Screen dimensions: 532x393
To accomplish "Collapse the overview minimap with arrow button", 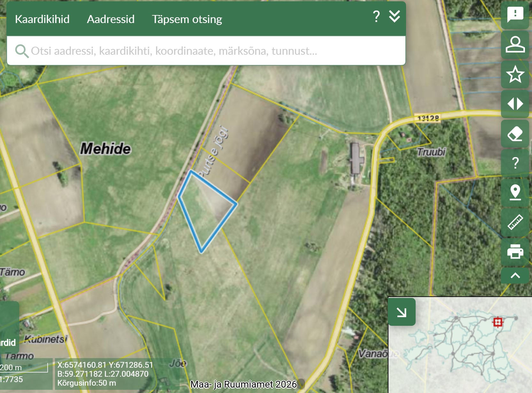I will coord(402,312).
